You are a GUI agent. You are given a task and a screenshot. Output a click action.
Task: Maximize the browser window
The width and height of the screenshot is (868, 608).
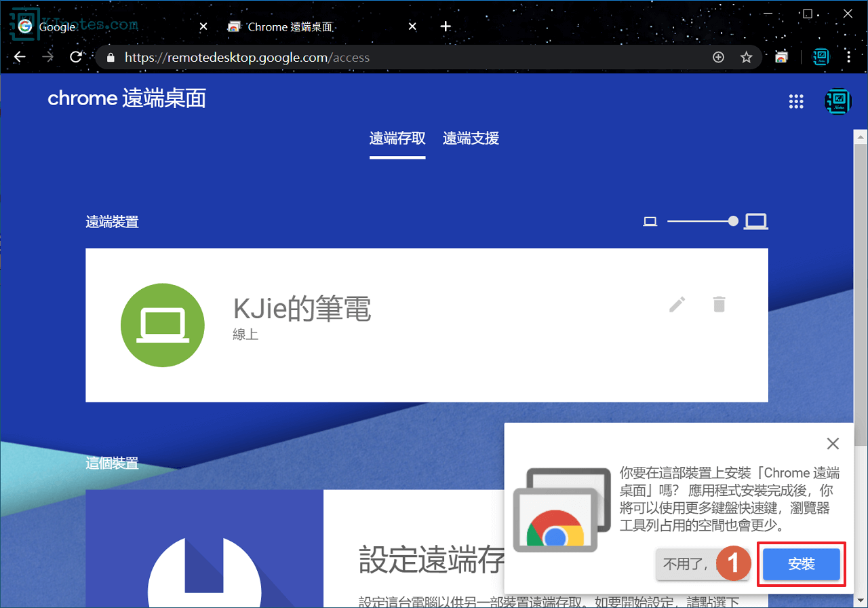[x=808, y=14]
